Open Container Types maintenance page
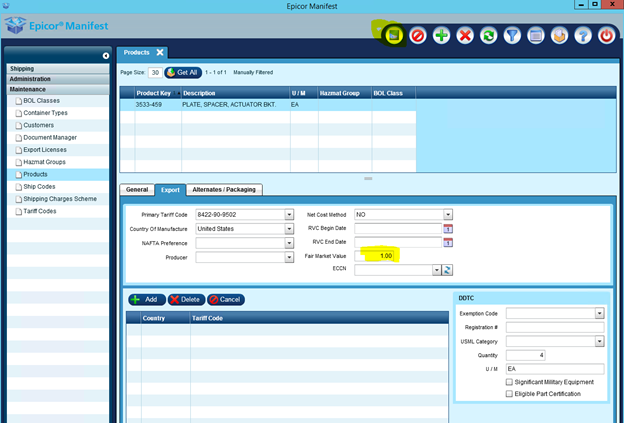 click(45, 113)
